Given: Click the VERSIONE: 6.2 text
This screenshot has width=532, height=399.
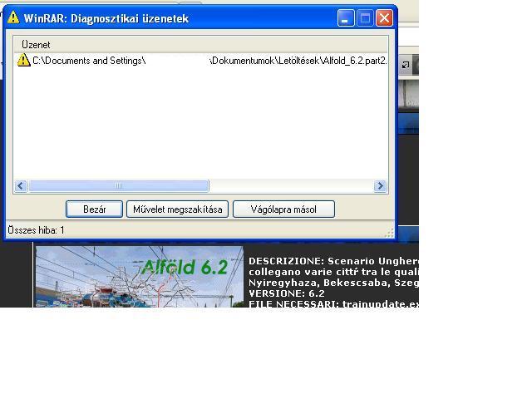Looking at the screenshot, I should coord(287,293).
